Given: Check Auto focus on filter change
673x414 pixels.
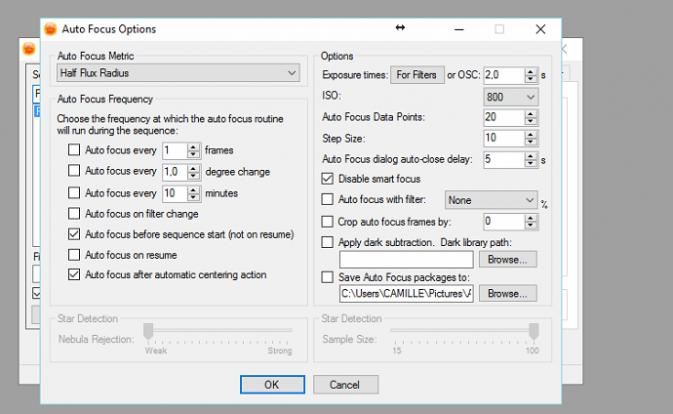Looking at the screenshot, I should pos(74,213).
